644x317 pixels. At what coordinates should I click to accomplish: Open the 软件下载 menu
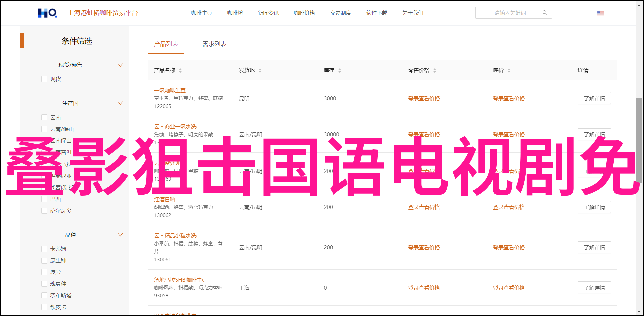pyautogui.click(x=376, y=13)
